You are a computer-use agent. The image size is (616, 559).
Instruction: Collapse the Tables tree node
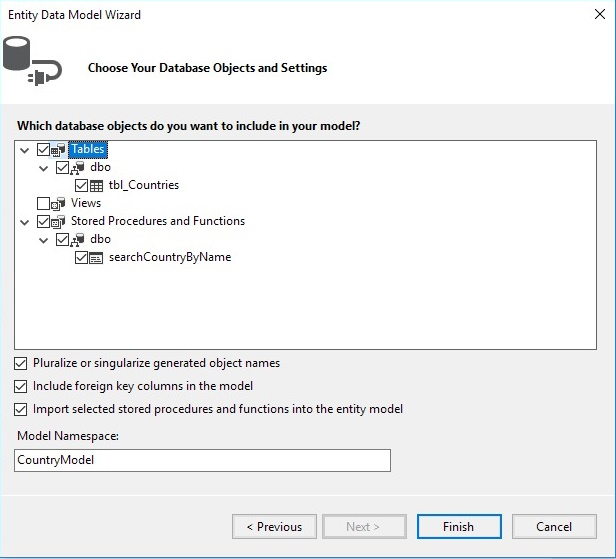point(24,150)
